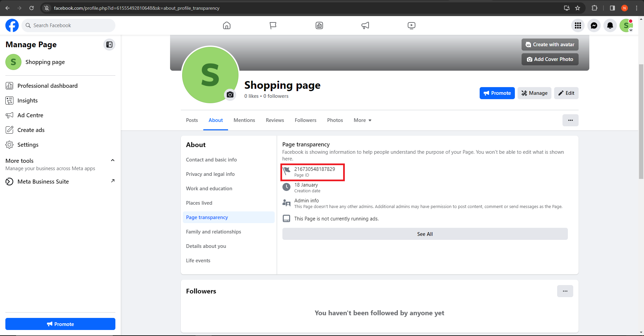Switch to the Mentions tab
Image resolution: width=644 pixels, height=336 pixels.
point(244,120)
